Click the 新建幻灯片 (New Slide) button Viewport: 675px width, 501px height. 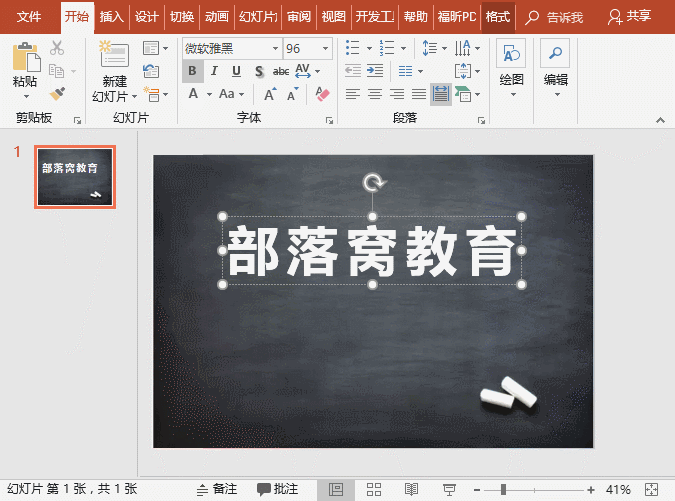tap(115, 72)
